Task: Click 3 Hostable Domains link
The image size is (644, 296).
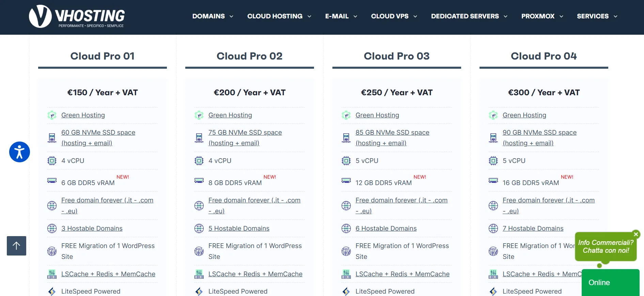Action: point(92,228)
